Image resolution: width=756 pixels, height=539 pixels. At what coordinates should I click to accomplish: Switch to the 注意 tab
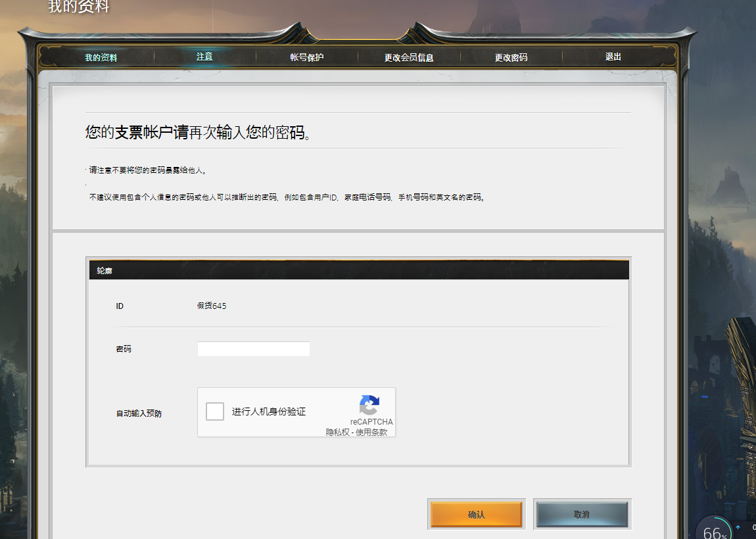(x=204, y=57)
